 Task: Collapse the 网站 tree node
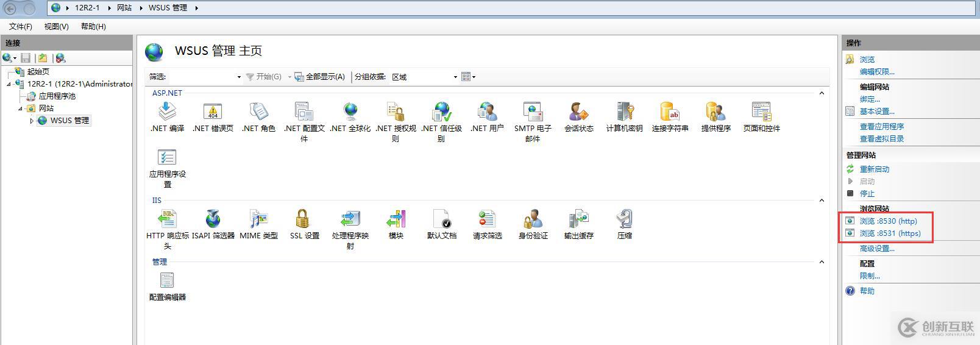[x=20, y=108]
